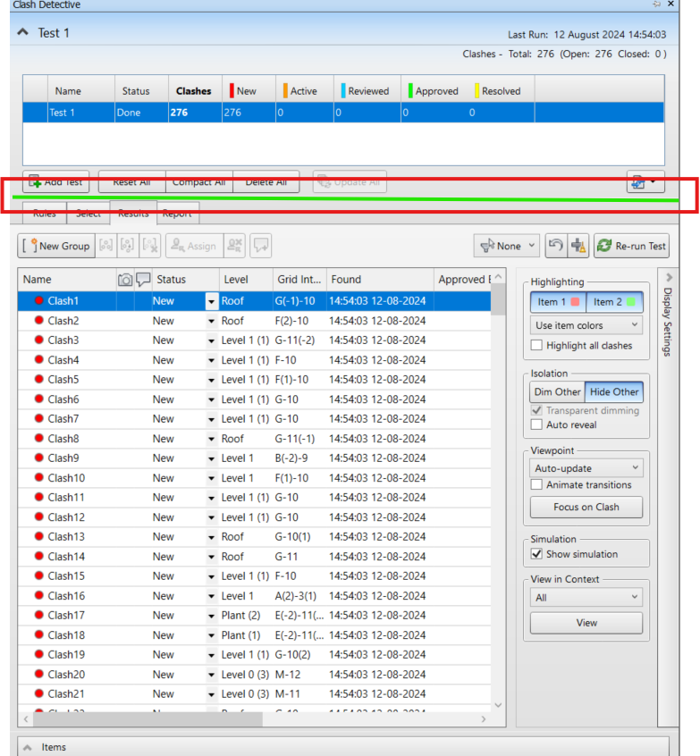Click the Focus on Clash button
The width and height of the screenshot is (700, 756).
click(586, 508)
